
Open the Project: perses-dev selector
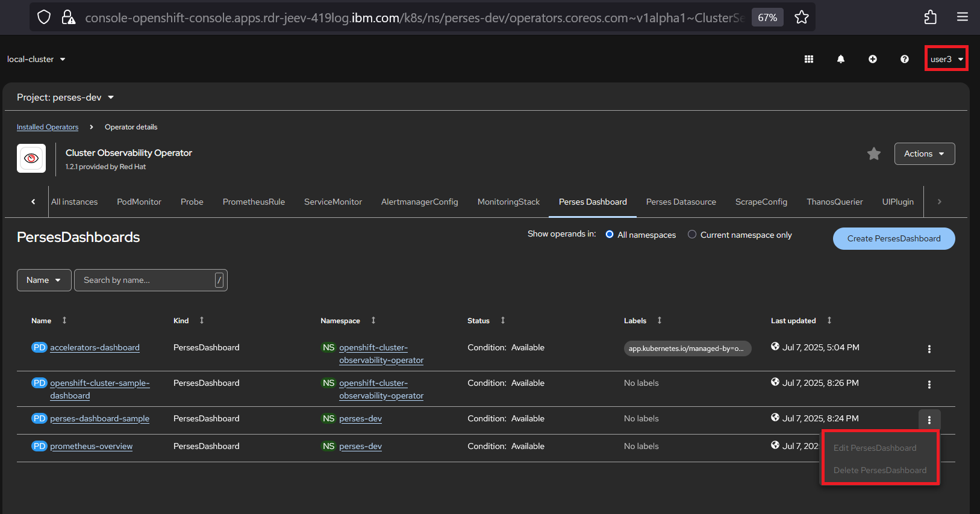pos(65,98)
